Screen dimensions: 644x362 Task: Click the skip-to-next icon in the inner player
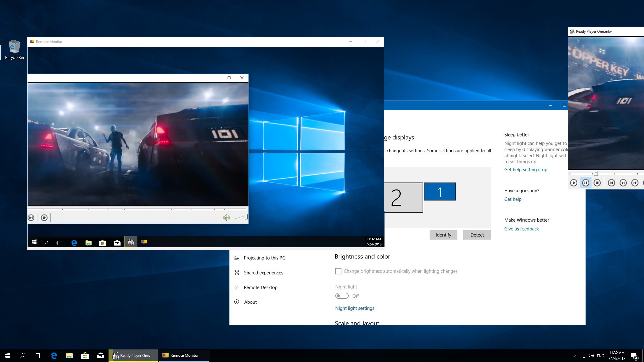pyautogui.click(x=31, y=218)
